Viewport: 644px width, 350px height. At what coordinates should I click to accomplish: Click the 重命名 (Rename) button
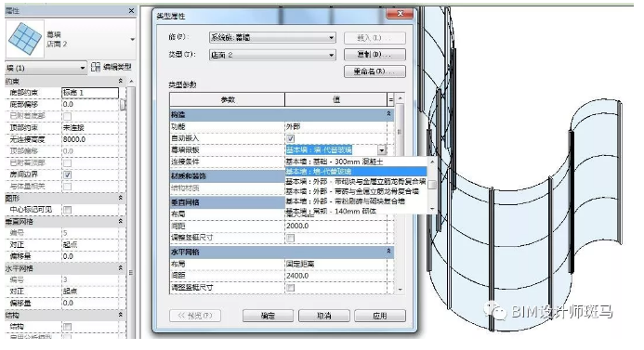point(375,71)
